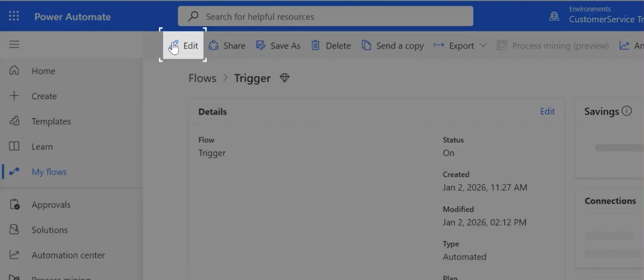This screenshot has width=644, height=280.
Task: Click the Modified date Jan 2, 2026, 02:12 PM
Action: [x=485, y=222]
